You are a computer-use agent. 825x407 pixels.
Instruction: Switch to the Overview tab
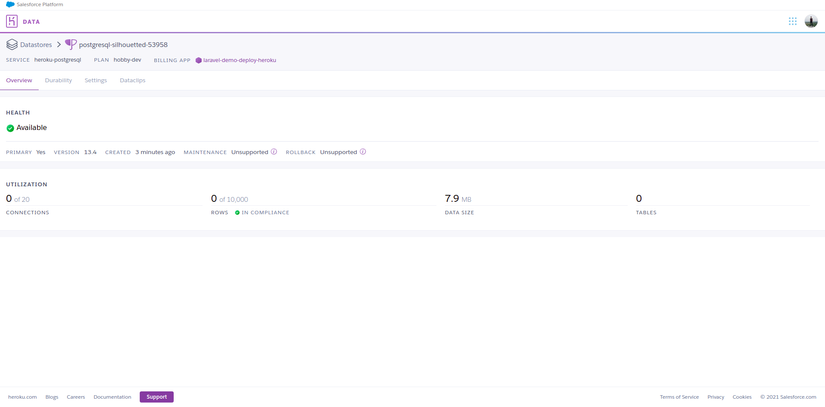(19, 80)
